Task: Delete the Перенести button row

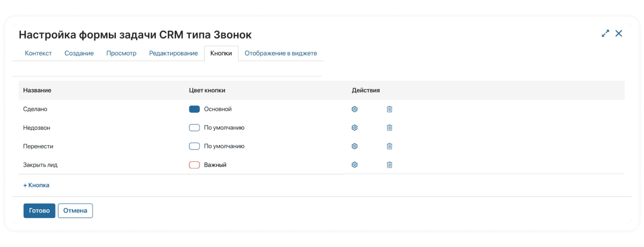Action: pos(389,146)
